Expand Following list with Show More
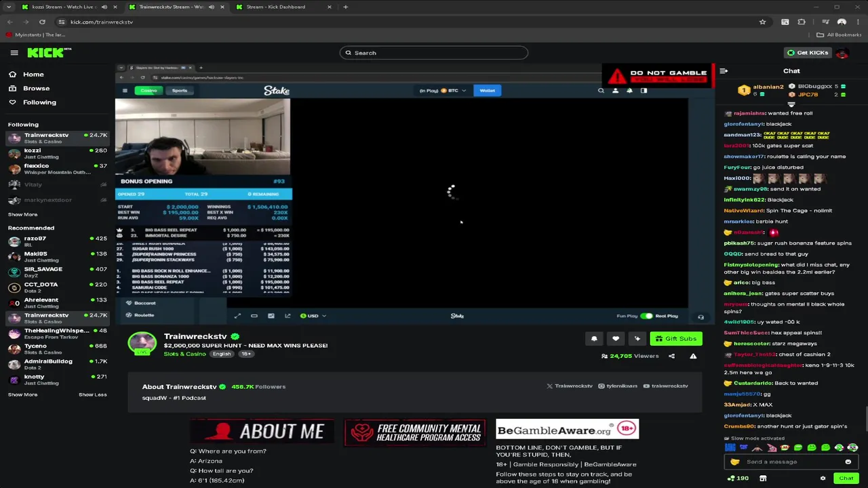Screen dimensions: 868x488 pos(22,214)
